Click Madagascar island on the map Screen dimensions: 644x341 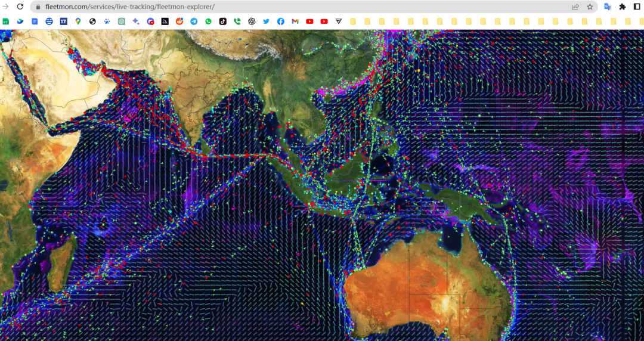point(61,263)
